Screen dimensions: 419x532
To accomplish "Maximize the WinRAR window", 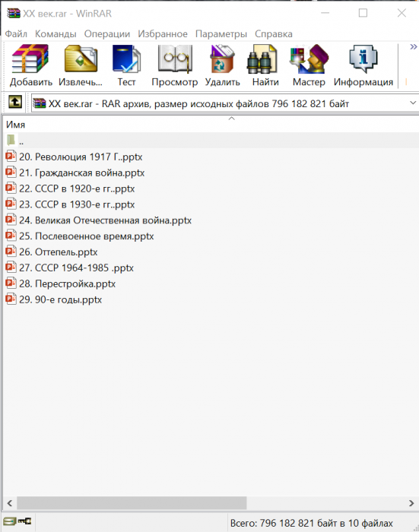I will click(x=363, y=13).
